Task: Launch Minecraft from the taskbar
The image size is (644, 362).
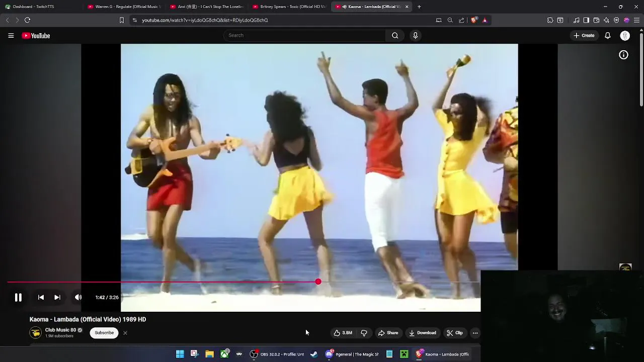Action: [404, 354]
